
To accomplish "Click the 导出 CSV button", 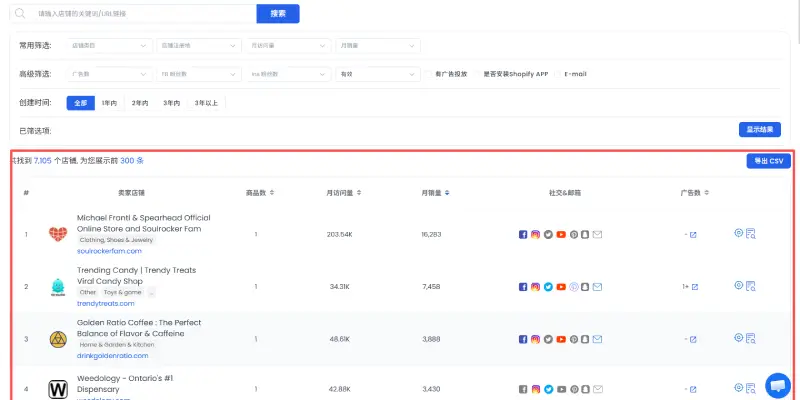I will [x=768, y=161].
